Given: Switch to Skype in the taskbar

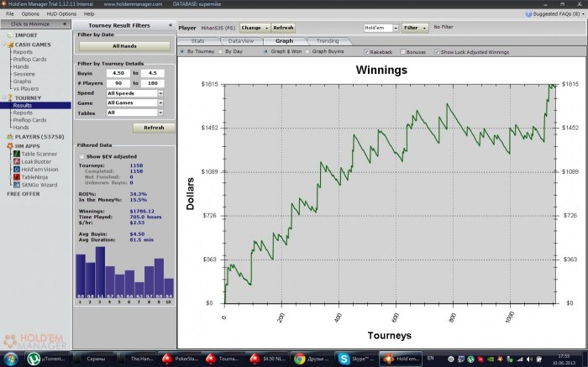Looking at the screenshot, I should (x=356, y=359).
